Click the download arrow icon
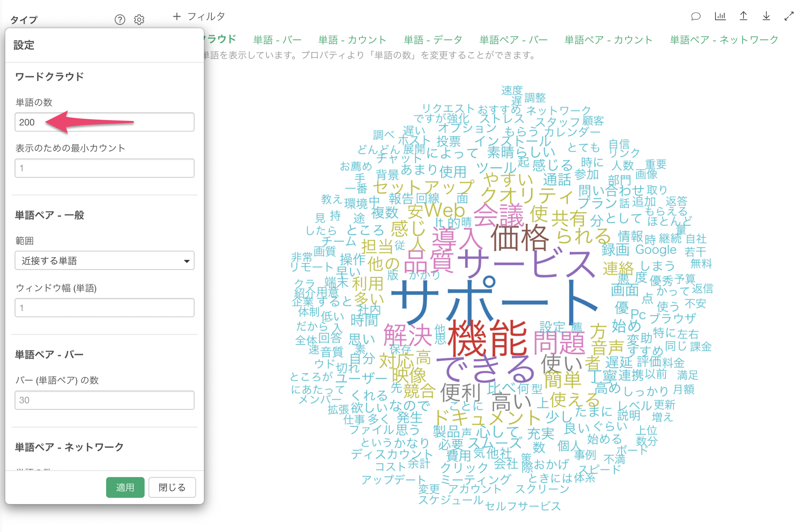 pos(766,16)
